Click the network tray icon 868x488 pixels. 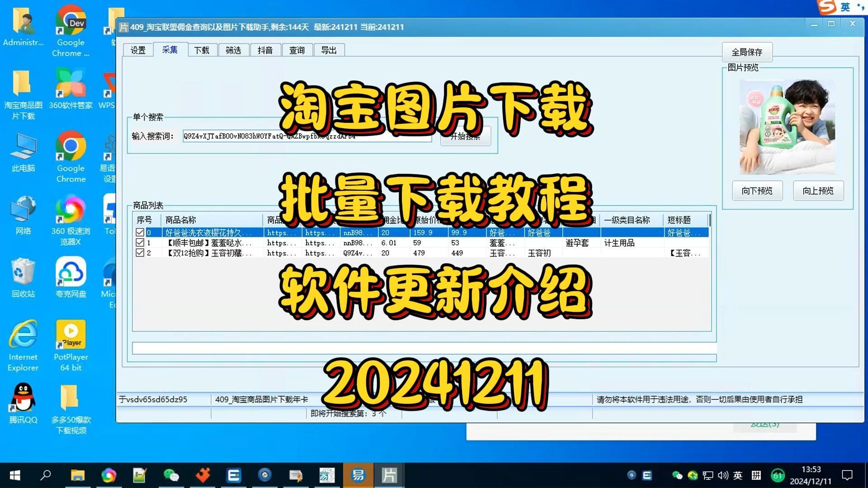(708, 475)
